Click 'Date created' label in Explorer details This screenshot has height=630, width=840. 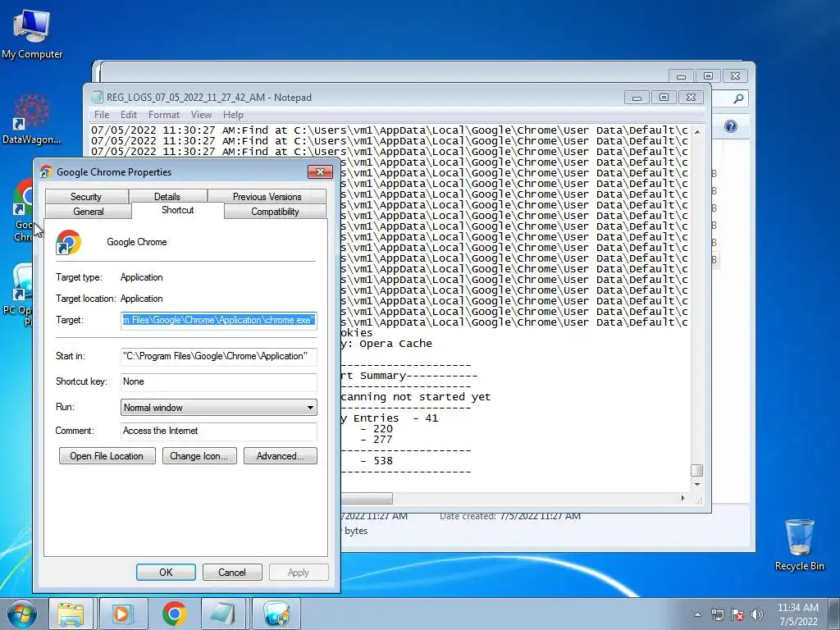tap(468, 517)
